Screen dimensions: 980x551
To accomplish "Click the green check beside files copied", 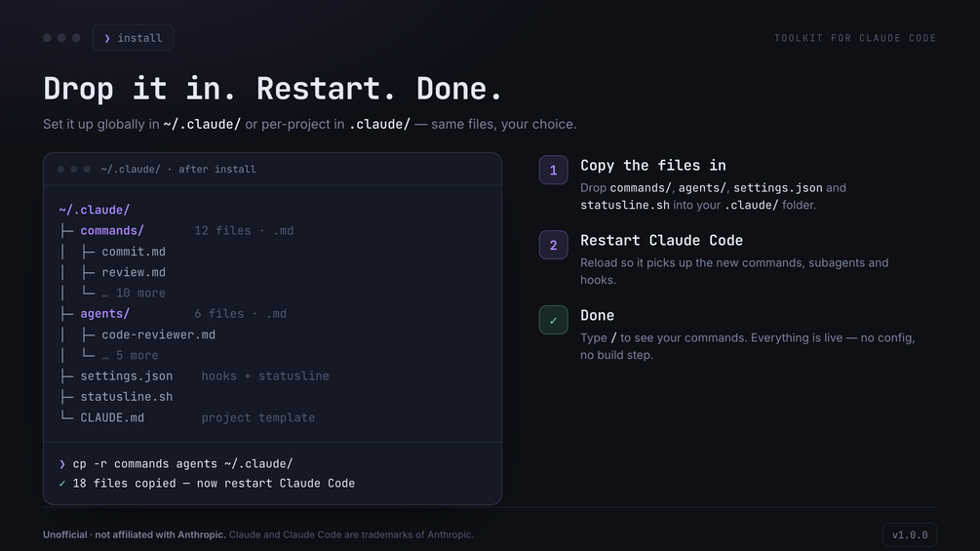I will coord(61,484).
